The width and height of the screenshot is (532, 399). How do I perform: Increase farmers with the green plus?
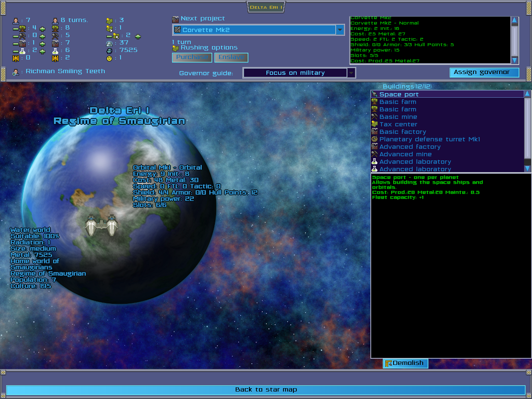42,29
